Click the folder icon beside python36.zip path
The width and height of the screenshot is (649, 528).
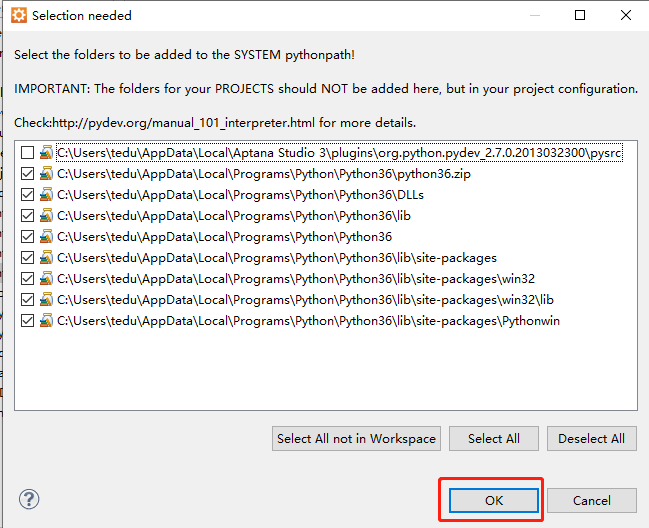(46, 174)
